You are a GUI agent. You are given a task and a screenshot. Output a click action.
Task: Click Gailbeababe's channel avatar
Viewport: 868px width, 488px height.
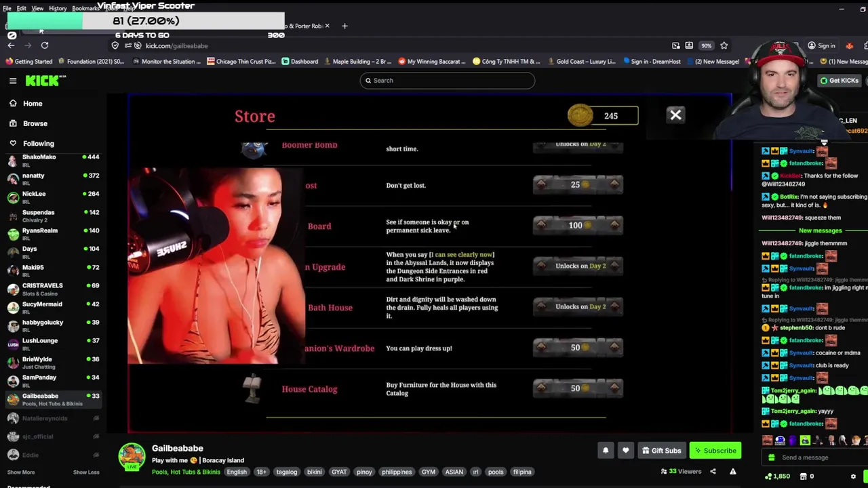132,457
